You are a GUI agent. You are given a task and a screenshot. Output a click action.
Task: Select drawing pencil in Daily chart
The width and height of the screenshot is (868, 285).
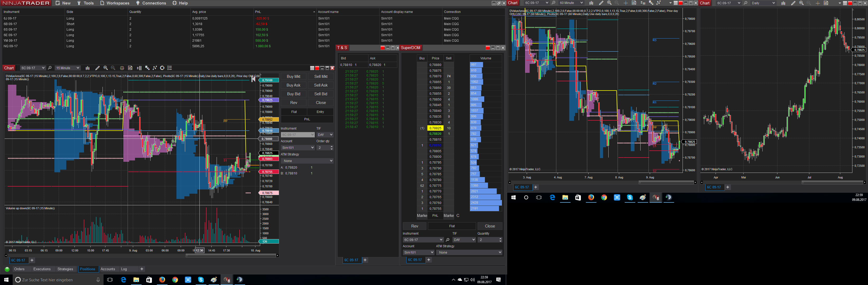pyautogui.click(x=793, y=3)
